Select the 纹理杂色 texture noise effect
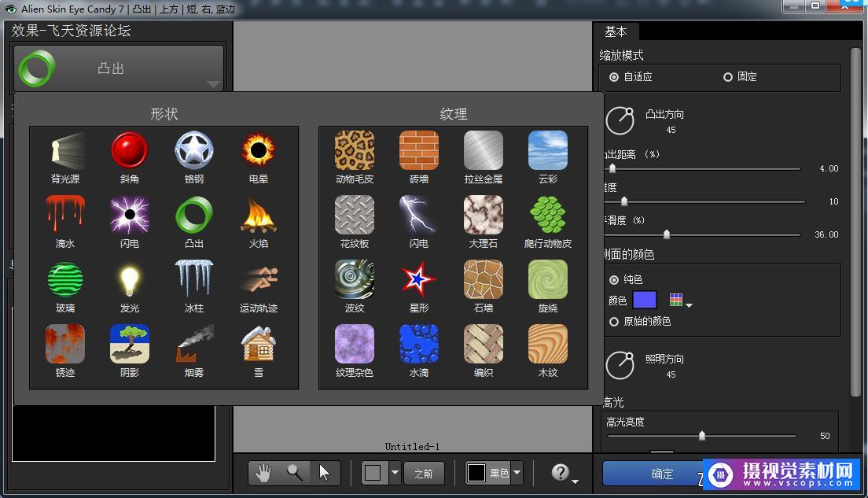This screenshot has height=498, width=868. (x=355, y=351)
